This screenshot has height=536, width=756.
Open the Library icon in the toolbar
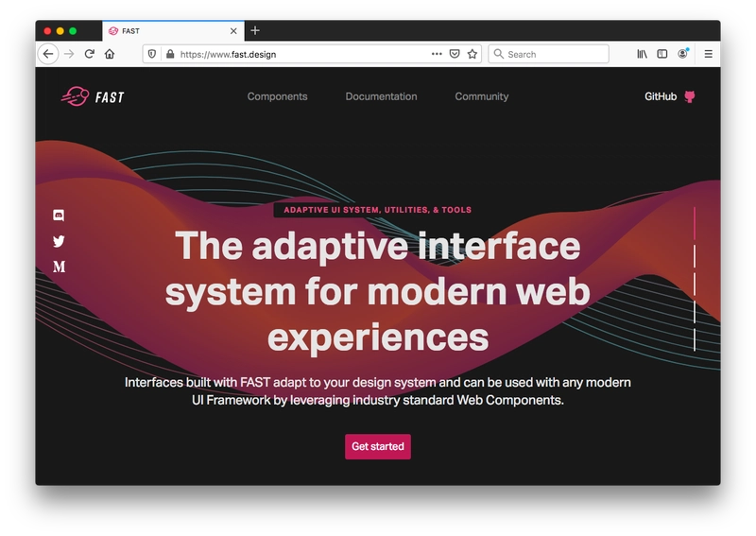click(643, 54)
